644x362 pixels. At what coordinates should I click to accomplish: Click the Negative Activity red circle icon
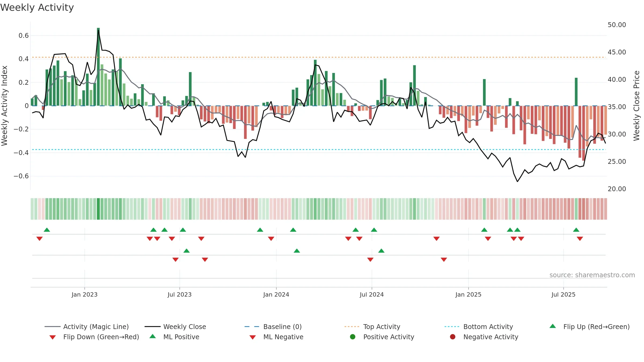[x=453, y=337]
